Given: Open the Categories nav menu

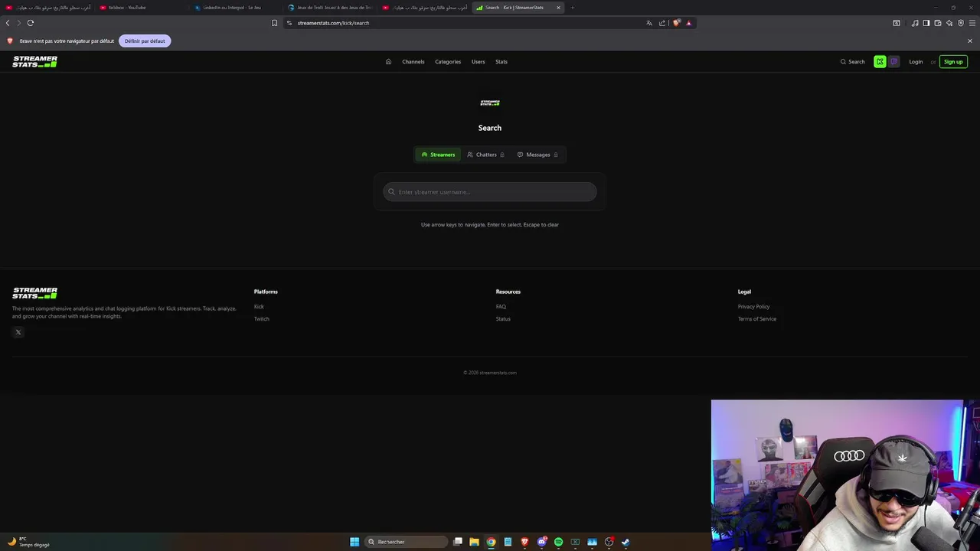Looking at the screenshot, I should click(448, 62).
